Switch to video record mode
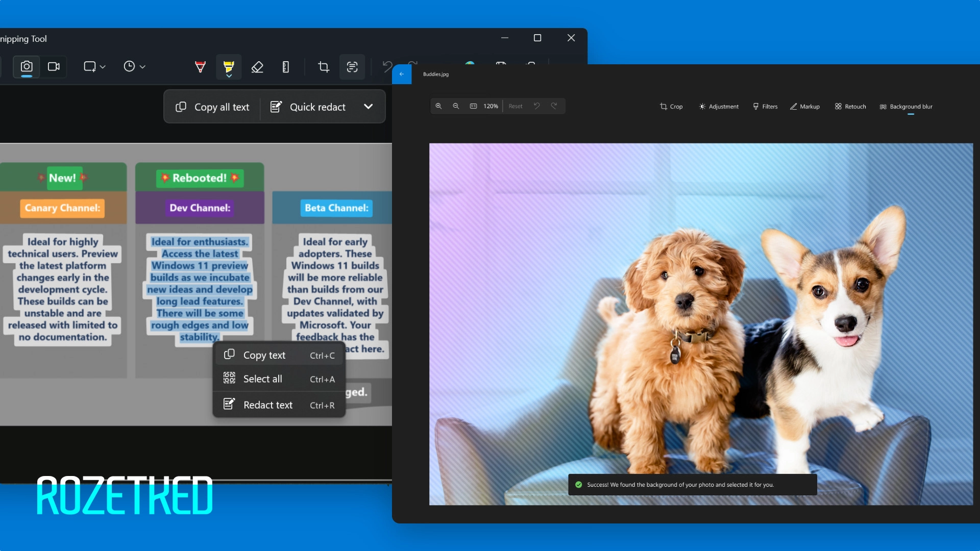 coord(54,67)
